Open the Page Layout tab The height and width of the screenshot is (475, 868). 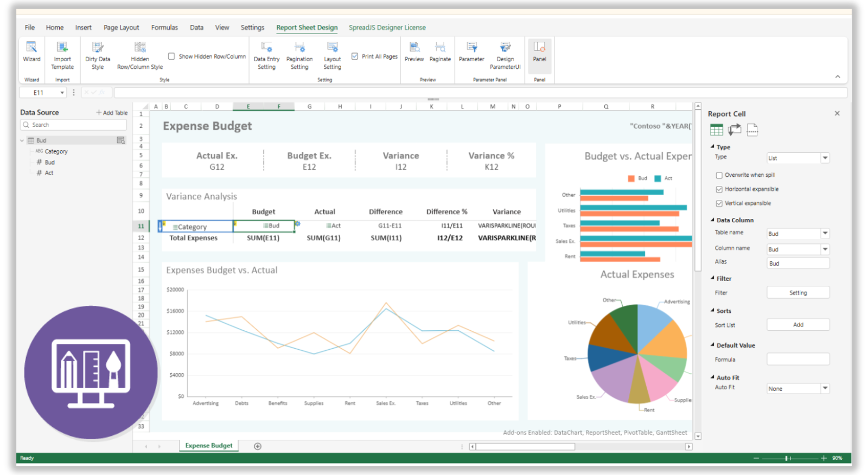(x=121, y=28)
